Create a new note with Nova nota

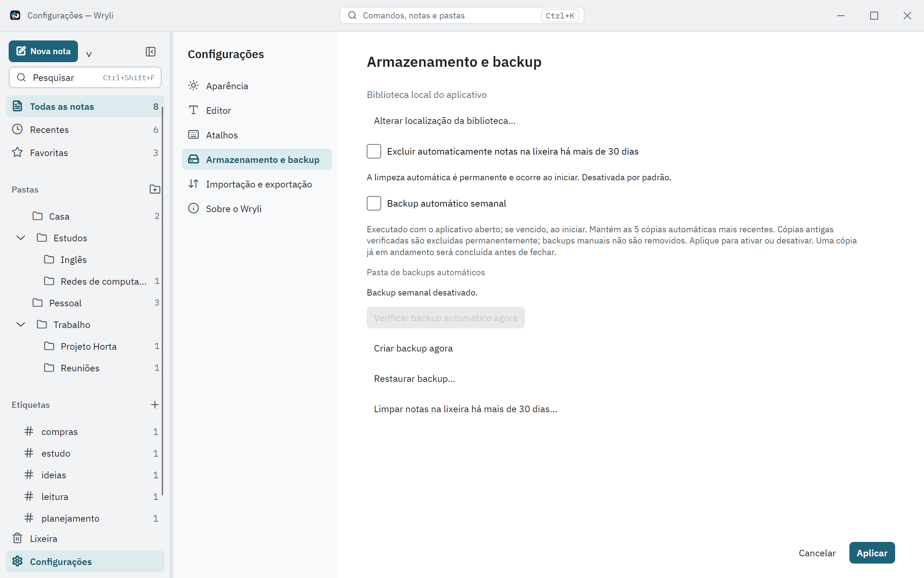(x=43, y=51)
